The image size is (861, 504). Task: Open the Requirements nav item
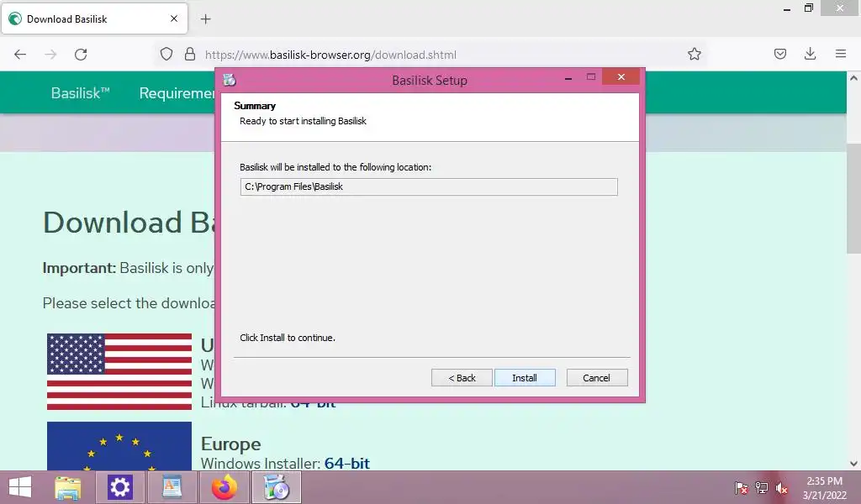(177, 93)
